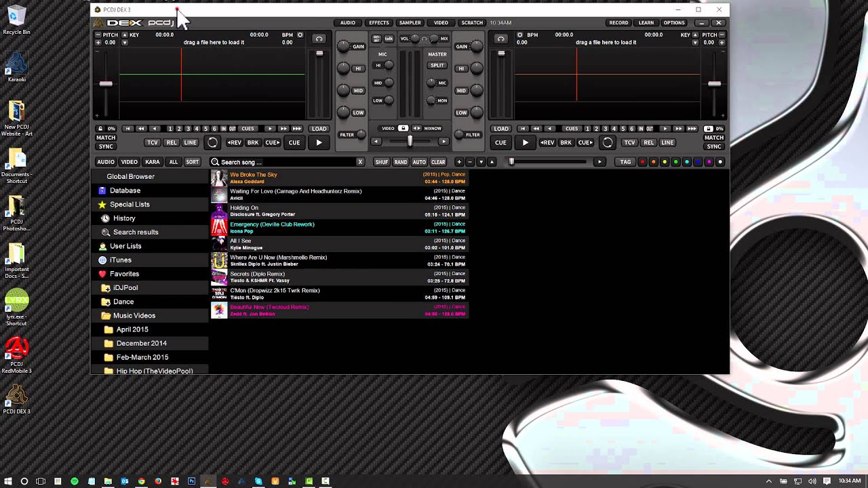
Task: Click down arrow beside CLEAR buttons
Action: (481, 162)
